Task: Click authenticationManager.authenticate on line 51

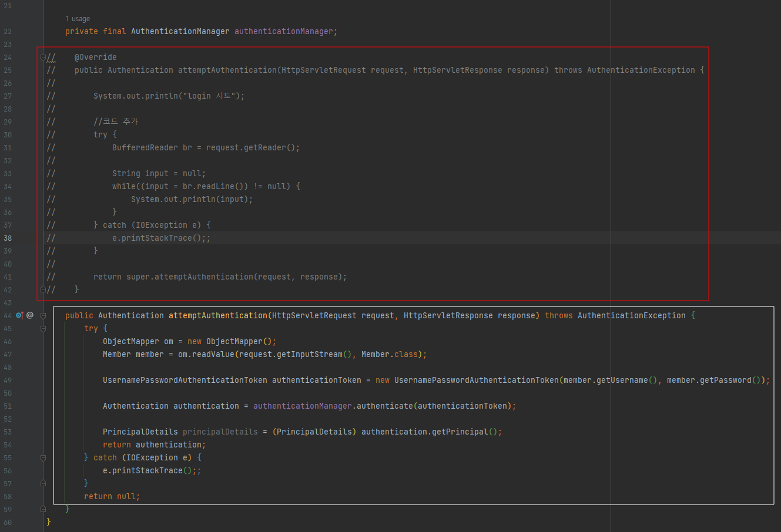Action: tap(333, 406)
